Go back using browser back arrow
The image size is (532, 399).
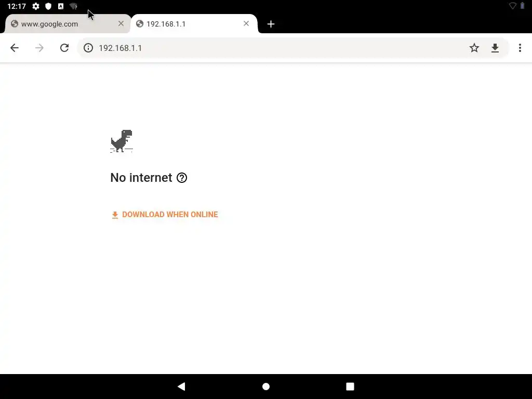coord(14,48)
